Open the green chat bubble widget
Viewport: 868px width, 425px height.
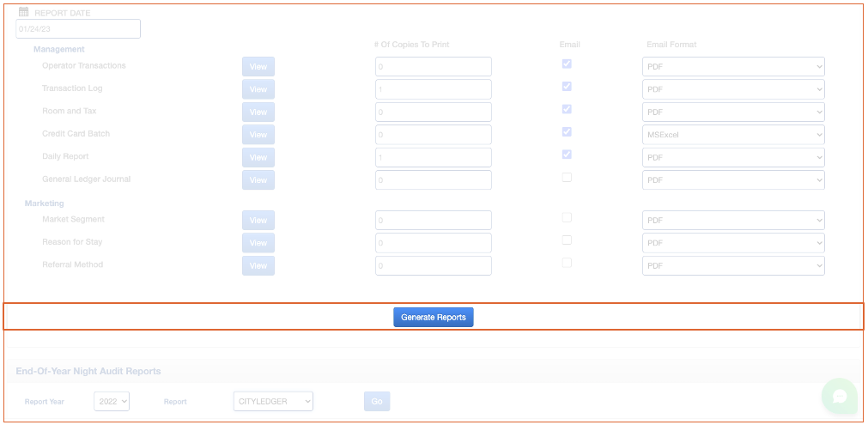tap(839, 396)
